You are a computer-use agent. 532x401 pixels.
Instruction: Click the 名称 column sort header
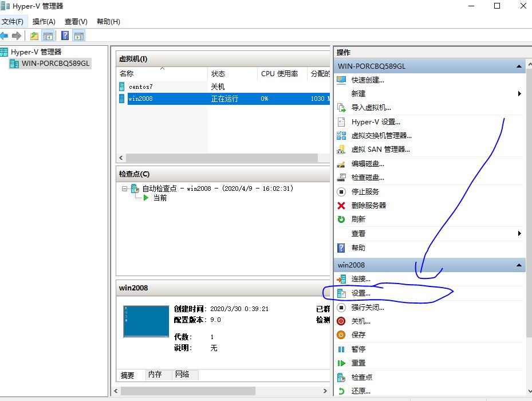tap(162, 74)
